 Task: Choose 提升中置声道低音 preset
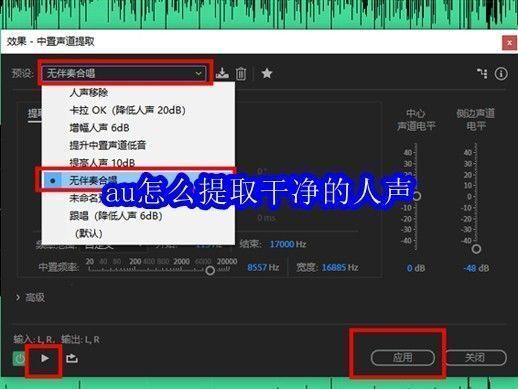click(138, 145)
